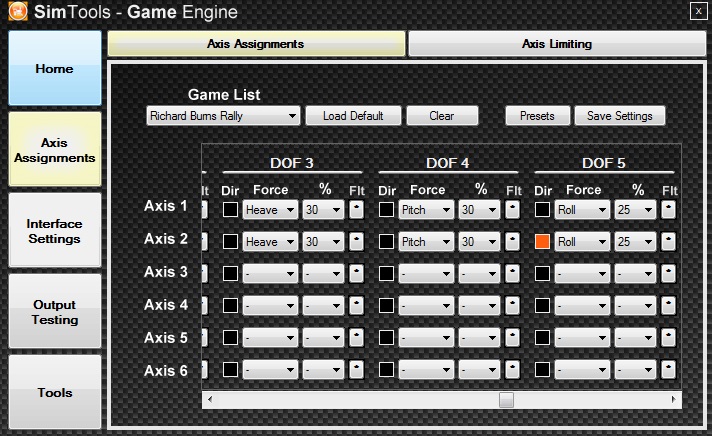The width and height of the screenshot is (712, 436).
Task: Click Axis 1 DOF 3 Flt button
Action: pos(357,209)
